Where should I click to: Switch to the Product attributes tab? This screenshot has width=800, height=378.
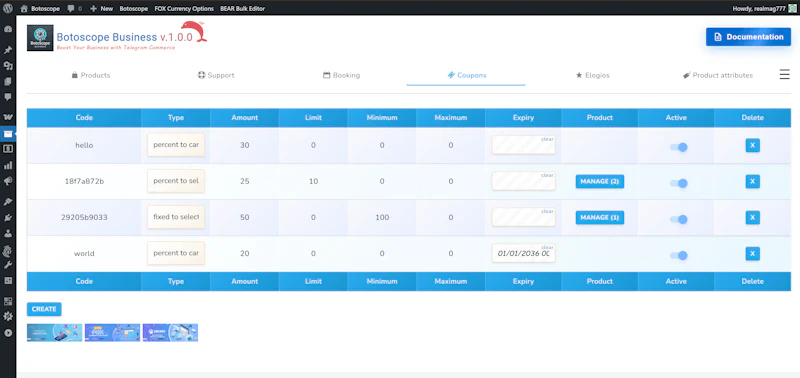[x=718, y=75]
